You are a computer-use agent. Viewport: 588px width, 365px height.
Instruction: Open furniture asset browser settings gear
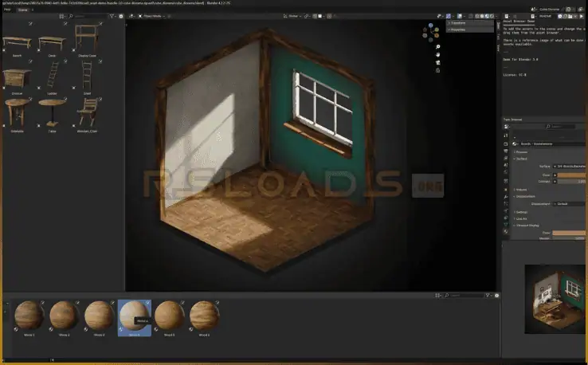121,16
